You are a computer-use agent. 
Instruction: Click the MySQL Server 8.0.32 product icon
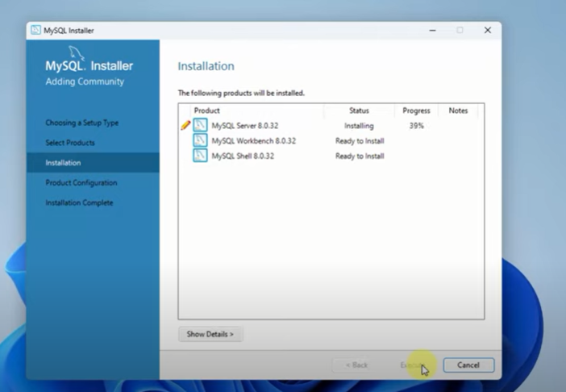(200, 125)
